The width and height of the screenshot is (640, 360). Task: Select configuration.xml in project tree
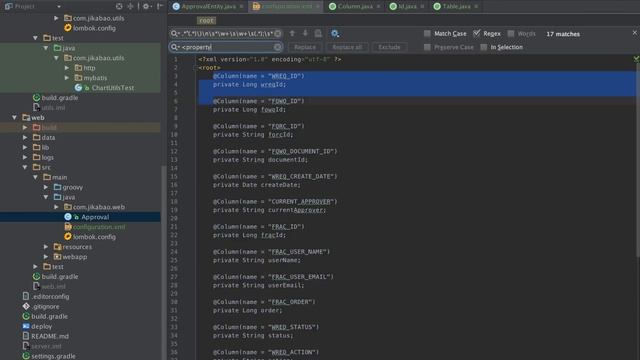[95, 227]
